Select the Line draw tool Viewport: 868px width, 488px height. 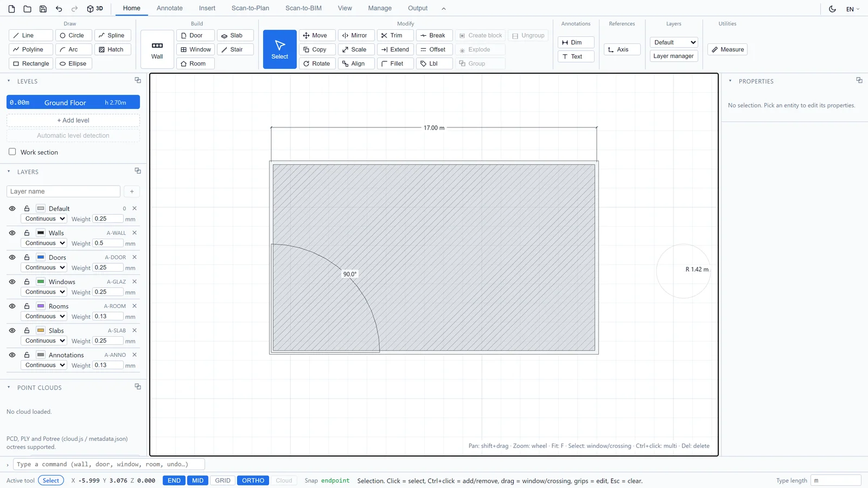[31, 35]
